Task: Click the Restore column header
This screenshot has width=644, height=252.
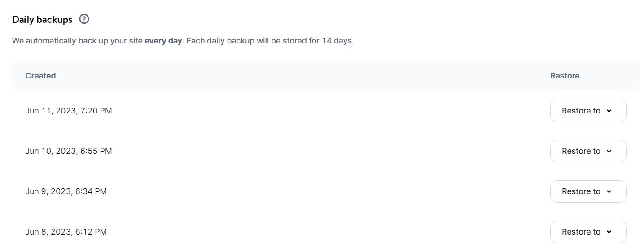Action: [565, 76]
